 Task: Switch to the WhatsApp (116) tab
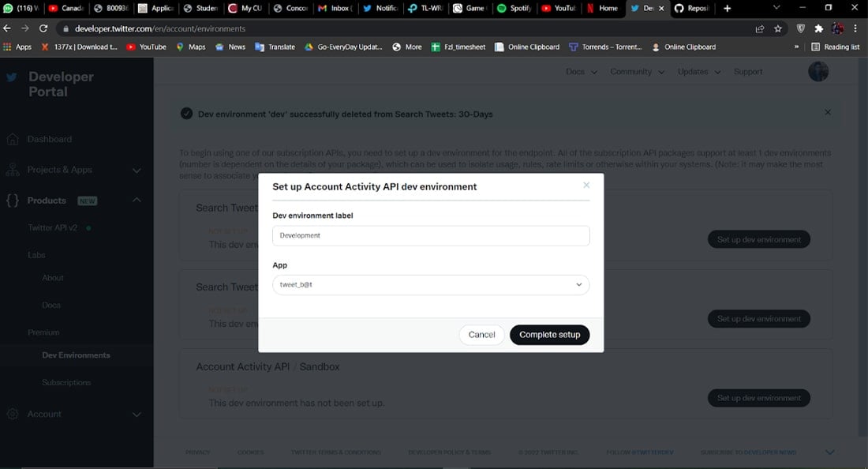21,9
